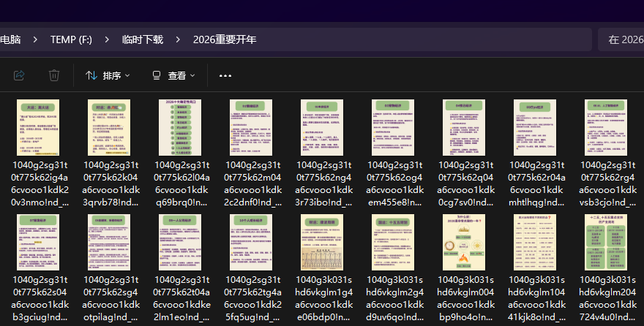Open the 查看 view dropdown
This screenshot has height=326, width=644.
[x=173, y=75]
